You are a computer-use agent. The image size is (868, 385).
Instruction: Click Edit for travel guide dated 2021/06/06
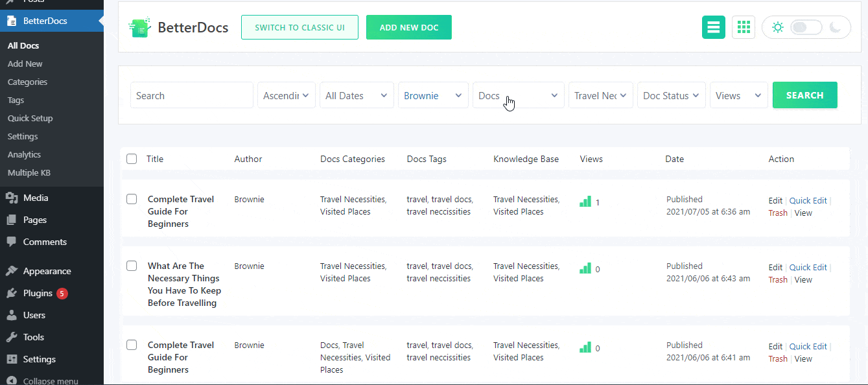tap(775, 346)
